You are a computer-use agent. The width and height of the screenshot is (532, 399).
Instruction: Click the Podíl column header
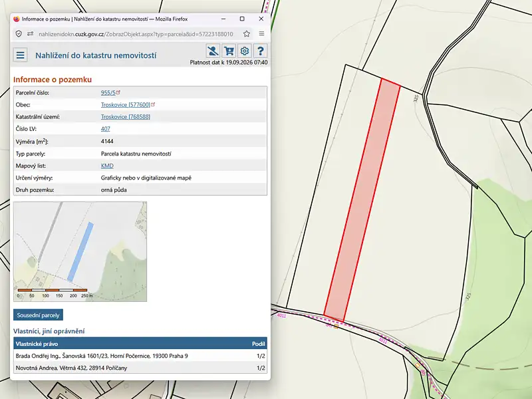point(258,344)
